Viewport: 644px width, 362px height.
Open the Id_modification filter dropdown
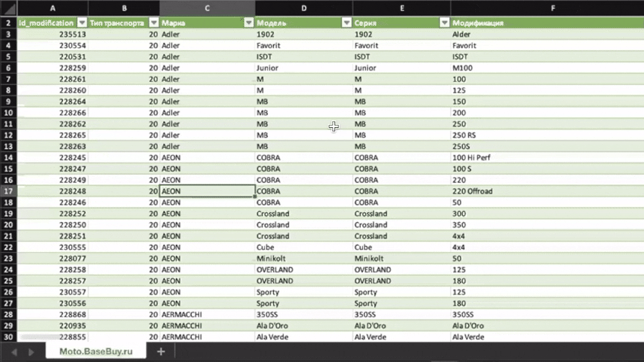pos(82,23)
